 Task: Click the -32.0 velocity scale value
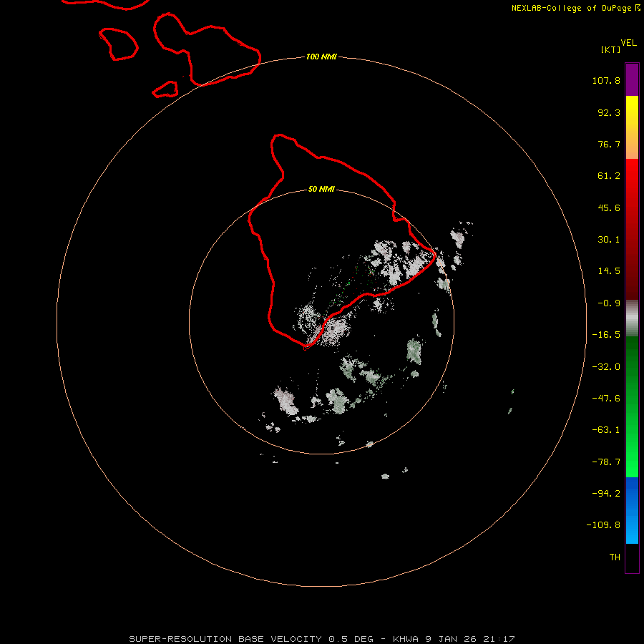(x=606, y=367)
